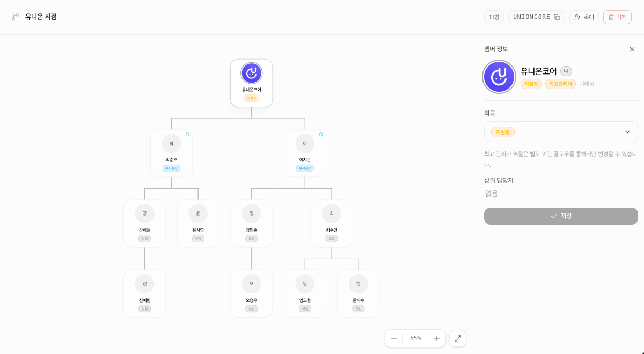Open fullscreen view with expand arrows icon
The image size is (644, 354).
tap(458, 338)
